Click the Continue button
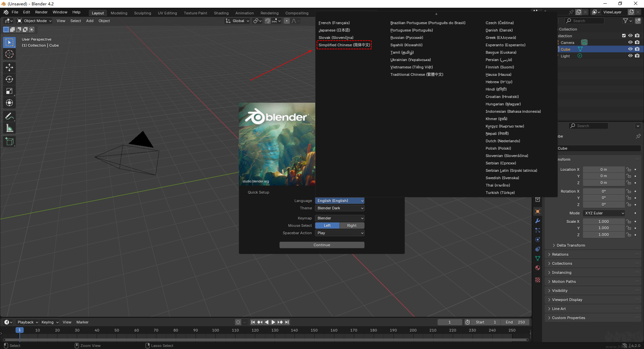Image resolution: width=644 pixels, height=349 pixels. pyautogui.click(x=322, y=245)
